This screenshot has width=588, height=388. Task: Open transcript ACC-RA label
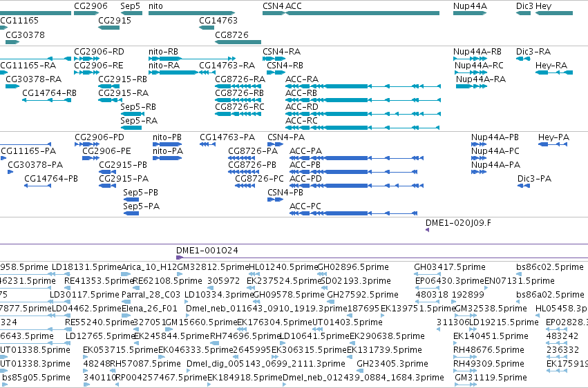pyautogui.click(x=302, y=79)
